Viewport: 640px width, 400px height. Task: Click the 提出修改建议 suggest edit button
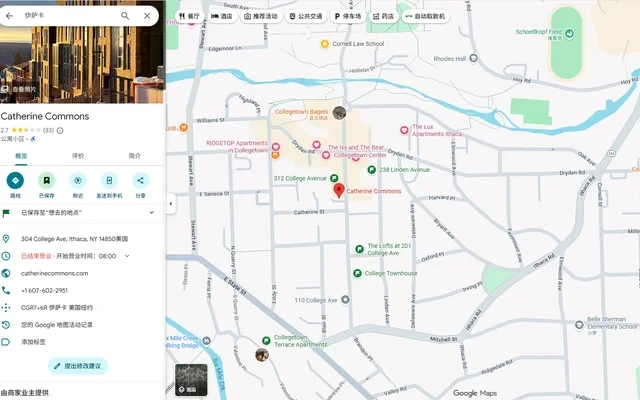78,366
